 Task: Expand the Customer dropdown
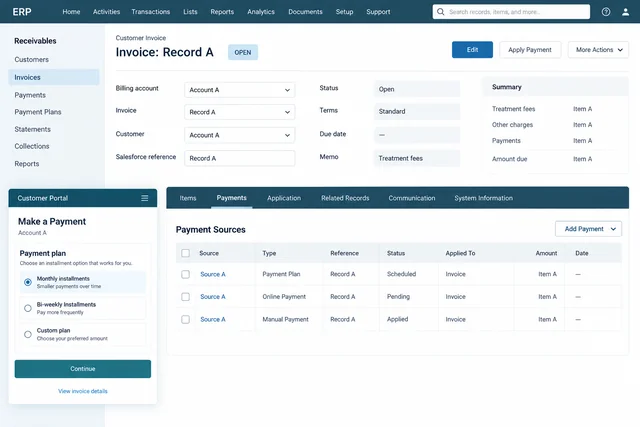click(240, 135)
